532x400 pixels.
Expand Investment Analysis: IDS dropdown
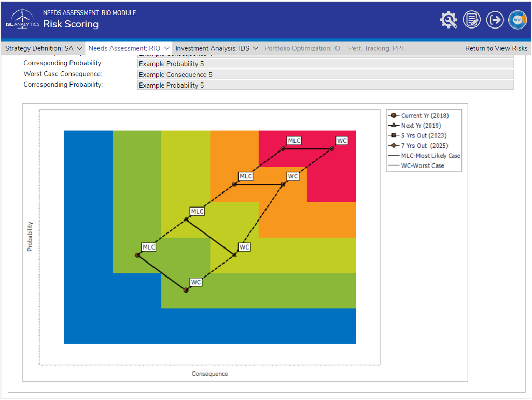coord(217,48)
